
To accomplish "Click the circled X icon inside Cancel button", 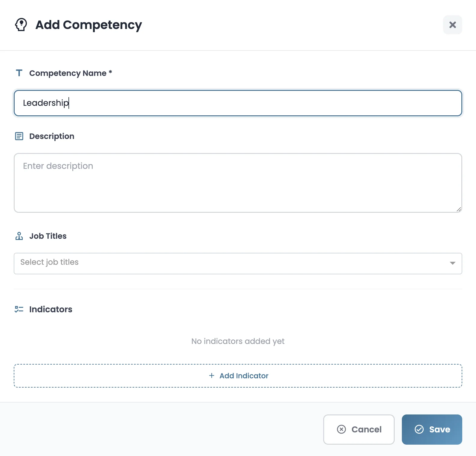I will tap(341, 429).
